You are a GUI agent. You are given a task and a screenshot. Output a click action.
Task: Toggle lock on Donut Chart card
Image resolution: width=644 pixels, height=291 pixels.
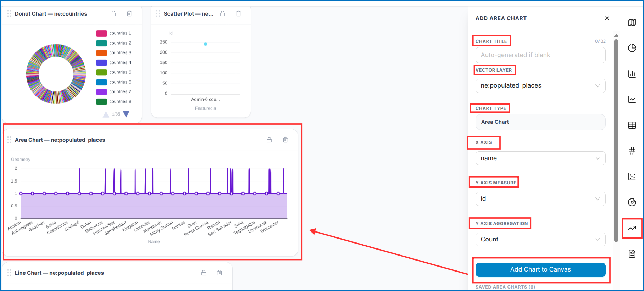pos(113,13)
